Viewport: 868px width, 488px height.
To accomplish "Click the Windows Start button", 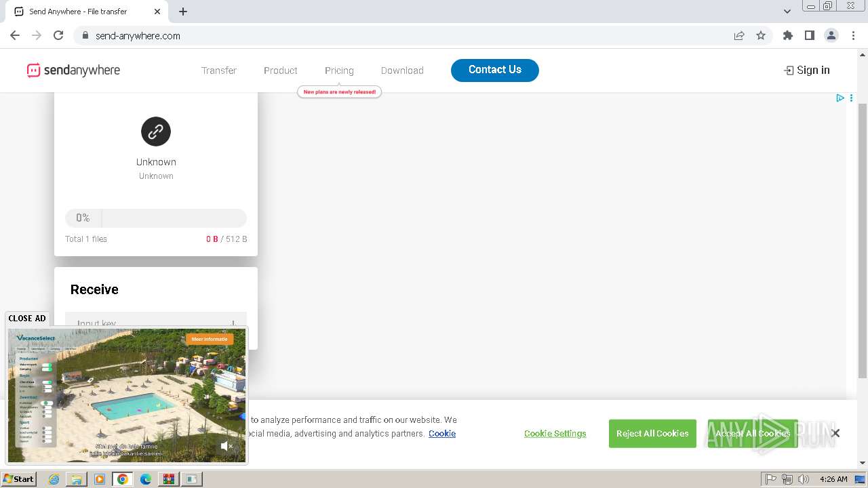I will pyautogui.click(x=19, y=479).
